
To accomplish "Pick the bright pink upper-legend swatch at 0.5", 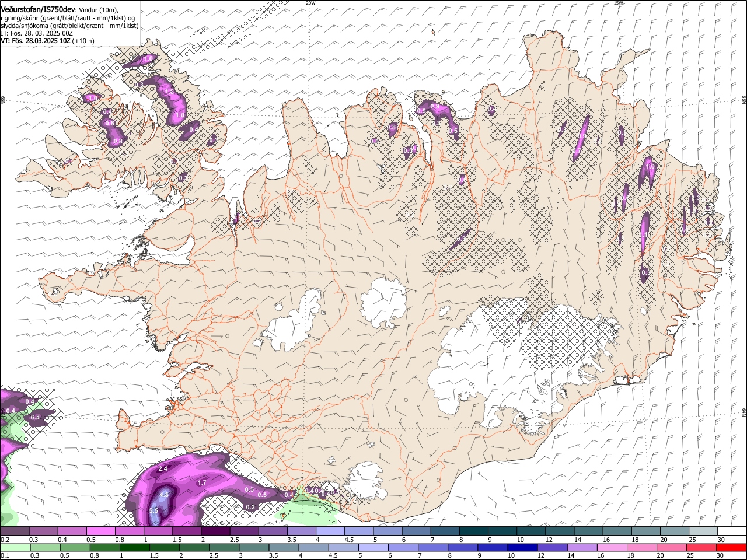I will click(100, 531).
